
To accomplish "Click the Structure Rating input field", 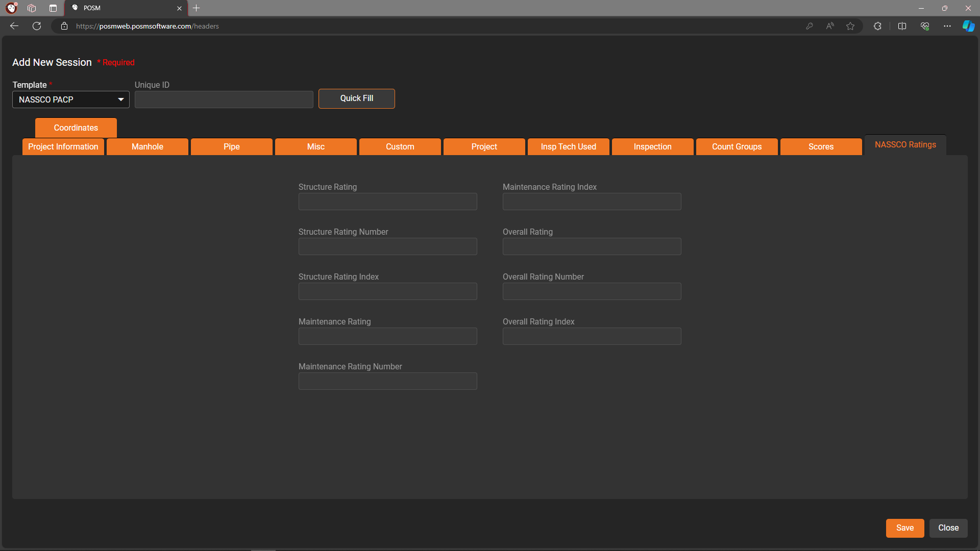I will [388, 202].
